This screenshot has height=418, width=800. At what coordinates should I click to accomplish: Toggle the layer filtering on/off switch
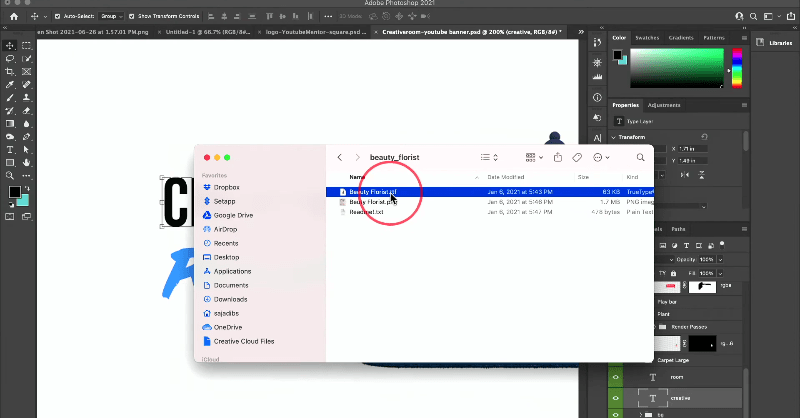coord(722,245)
